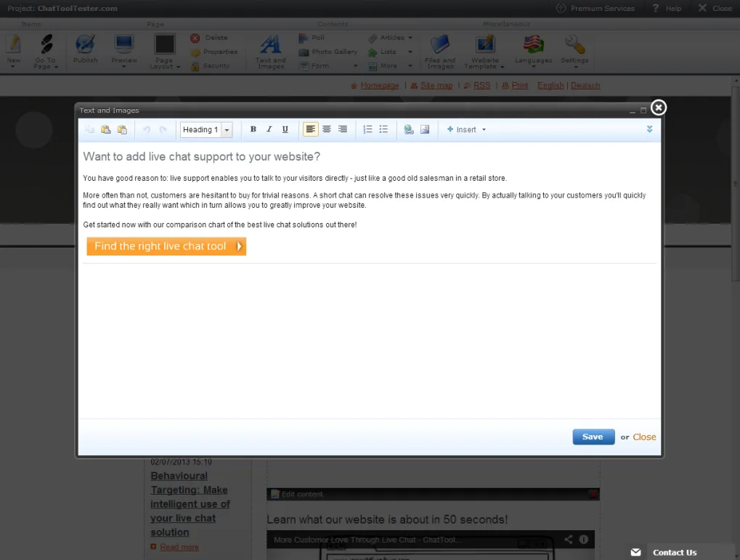Insert a numbered list
This screenshot has width=740, height=560.
367,129
